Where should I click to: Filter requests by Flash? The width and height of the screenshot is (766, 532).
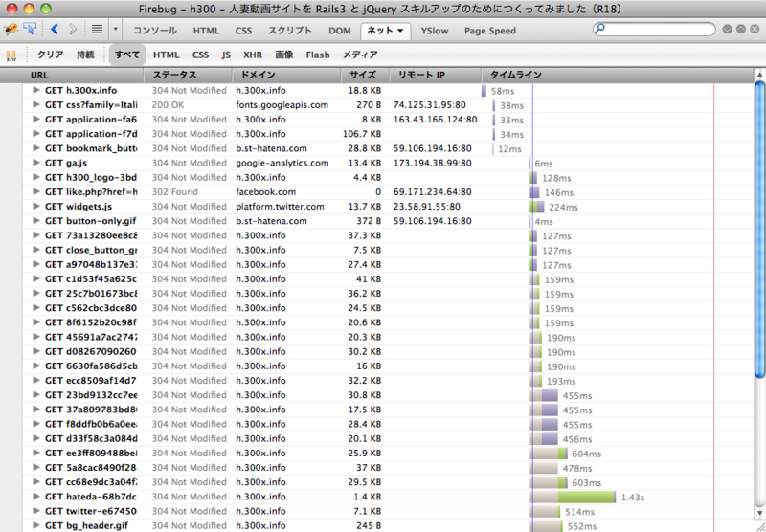pyautogui.click(x=318, y=55)
